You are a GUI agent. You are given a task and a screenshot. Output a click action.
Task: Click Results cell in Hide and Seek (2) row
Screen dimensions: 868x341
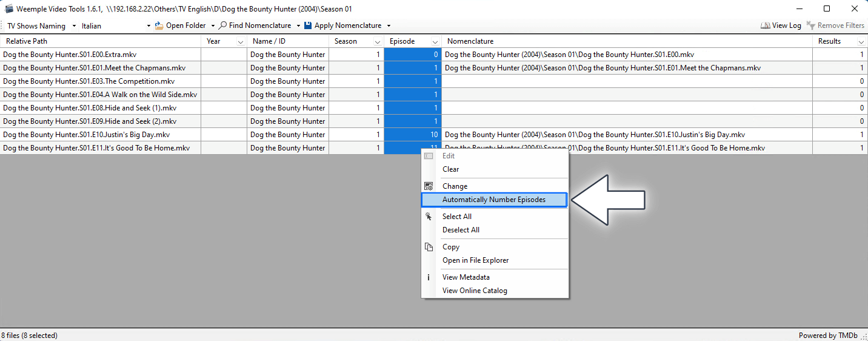click(x=840, y=121)
